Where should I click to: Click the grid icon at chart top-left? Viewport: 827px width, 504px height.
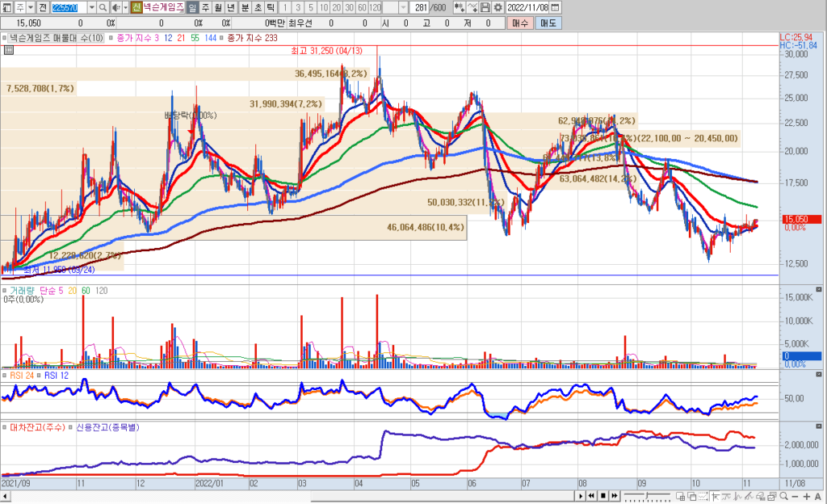click(9, 50)
